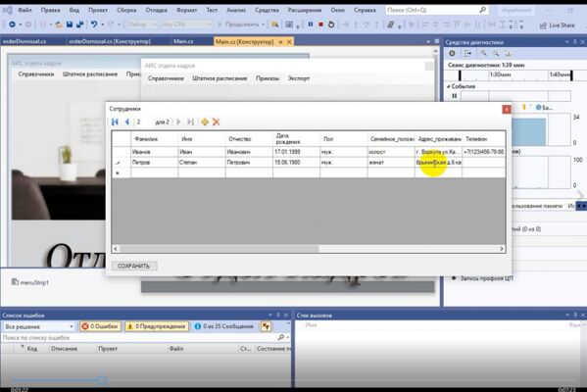Click the Save file toolbar icon
The image size is (587, 392).
(70, 24)
